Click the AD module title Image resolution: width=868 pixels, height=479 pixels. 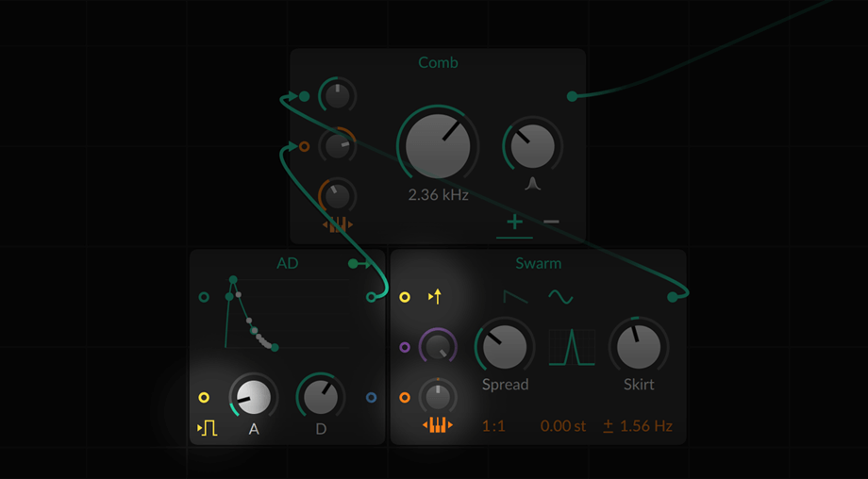click(x=288, y=263)
